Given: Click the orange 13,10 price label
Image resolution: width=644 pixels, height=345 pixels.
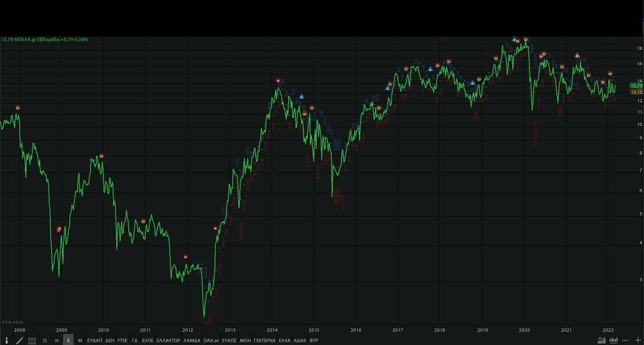Looking at the screenshot, I should pyautogui.click(x=636, y=92).
